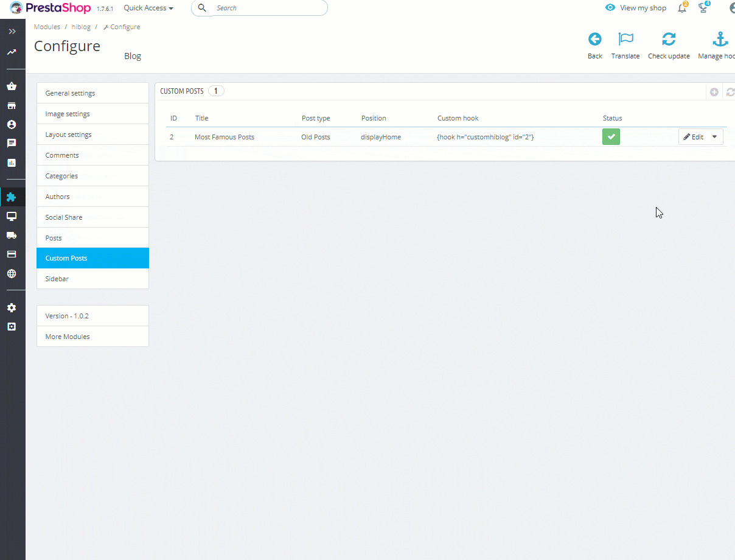Click the Translate flag icon
735x560 pixels.
pos(625,39)
